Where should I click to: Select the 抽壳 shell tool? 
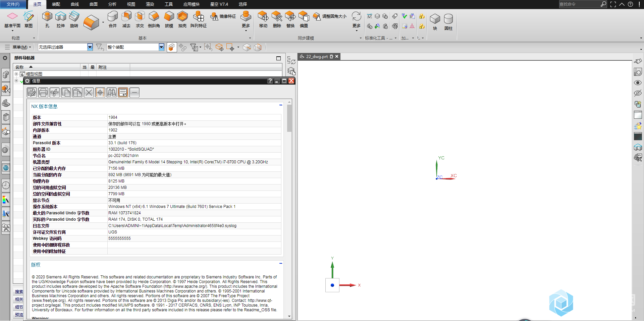click(x=182, y=19)
